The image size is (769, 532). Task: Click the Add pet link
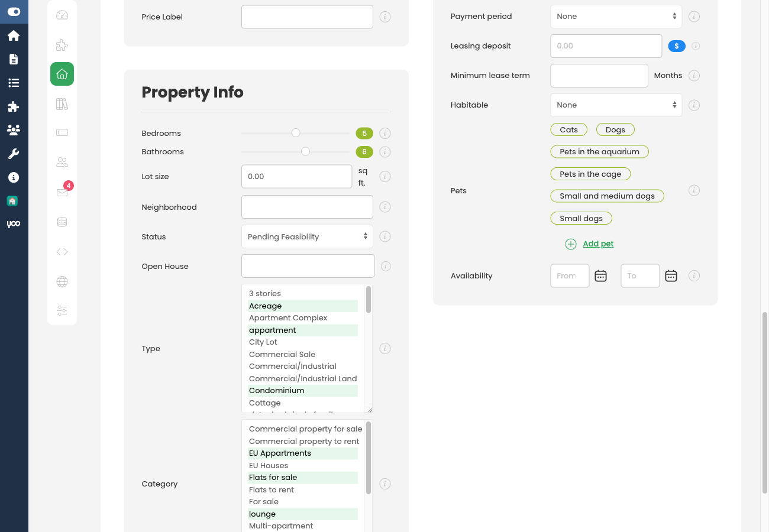(x=597, y=244)
